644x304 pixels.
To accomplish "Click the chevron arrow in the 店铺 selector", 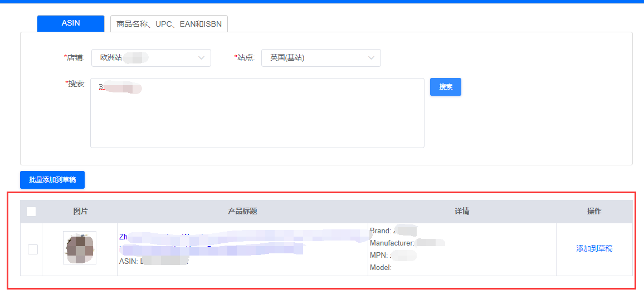I will (x=201, y=58).
